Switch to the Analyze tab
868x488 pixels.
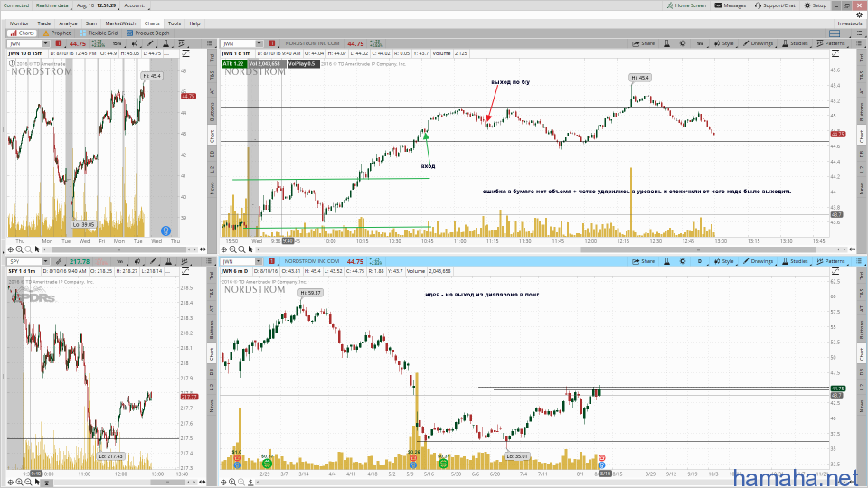click(68, 23)
